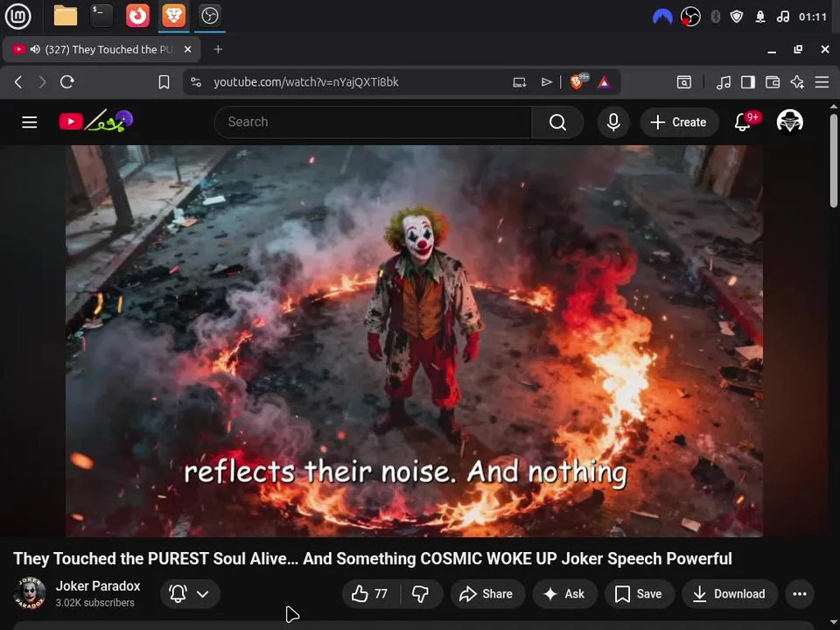Download this video

coord(730,593)
